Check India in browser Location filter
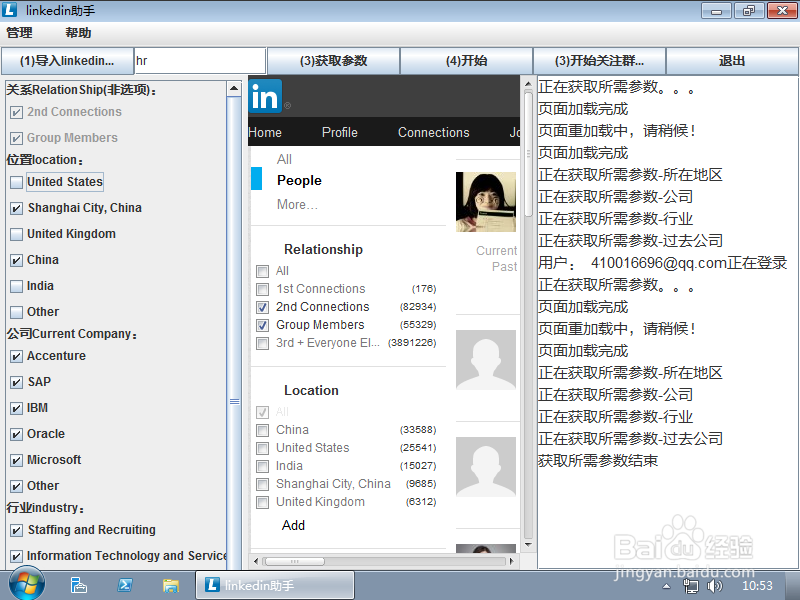The width and height of the screenshot is (800, 600). (x=262, y=466)
